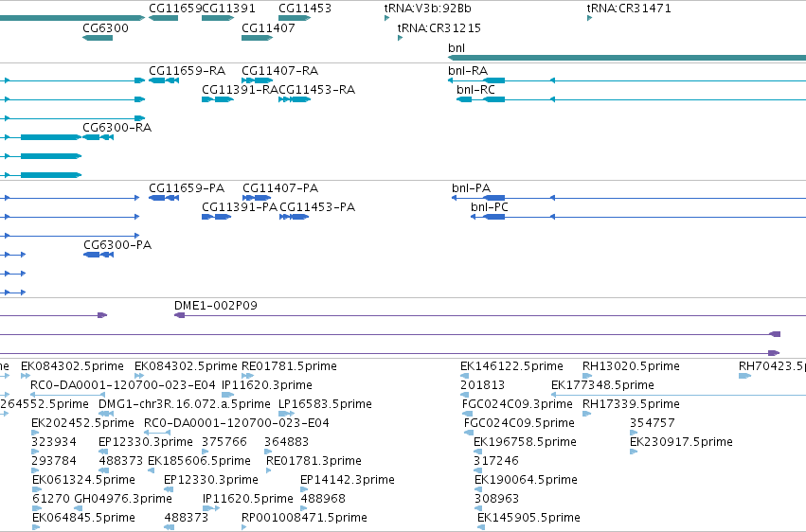Open transcript label CG11453-RA
This screenshot has height=532, width=806.
(x=316, y=89)
